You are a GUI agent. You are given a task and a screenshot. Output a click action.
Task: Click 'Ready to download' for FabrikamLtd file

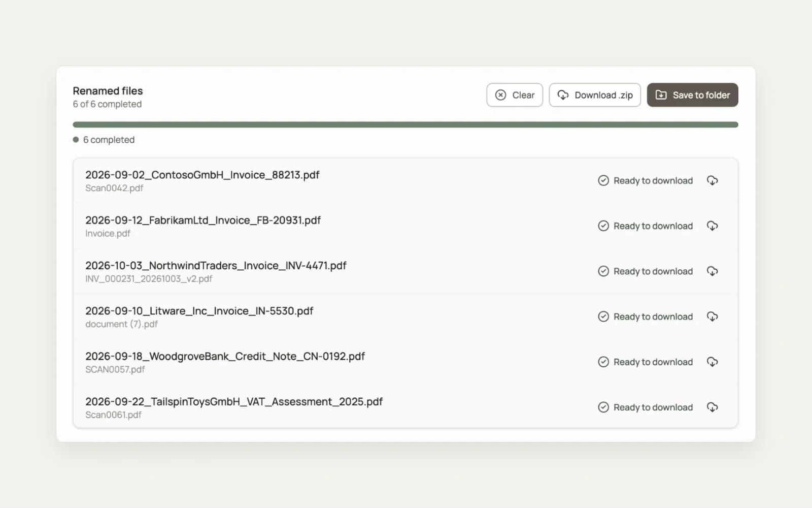653,226
